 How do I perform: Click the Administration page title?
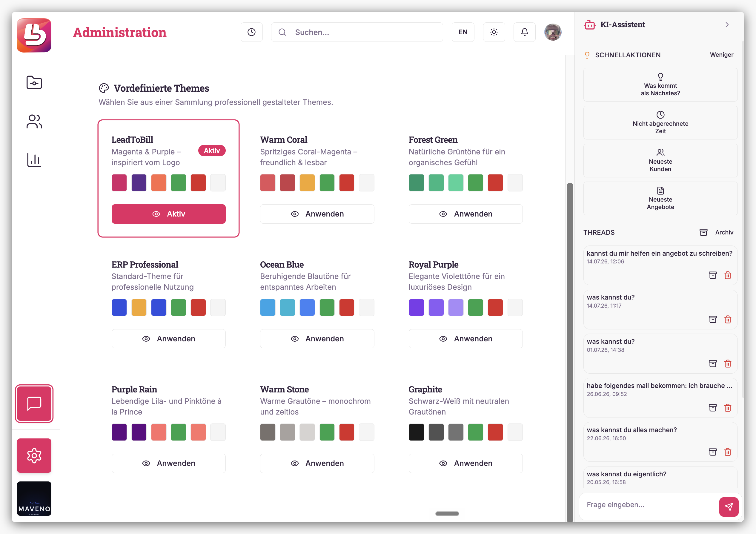(120, 32)
